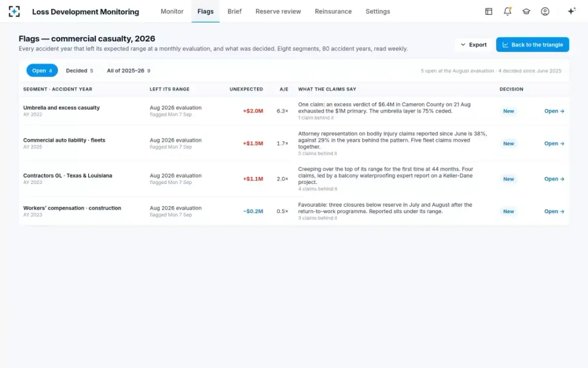Open the Commercial auto liability fleets flag

tap(554, 143)
